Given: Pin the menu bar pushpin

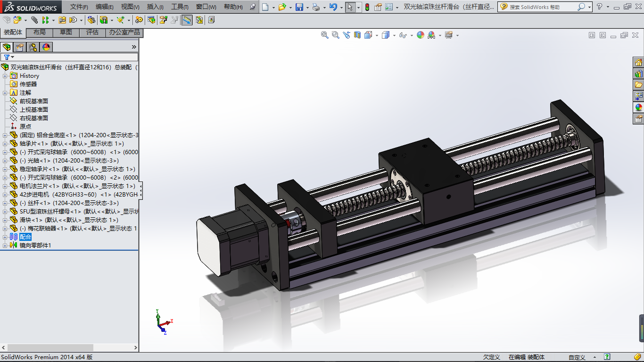Looking at the screenshot, I should [x=253, y=7].
